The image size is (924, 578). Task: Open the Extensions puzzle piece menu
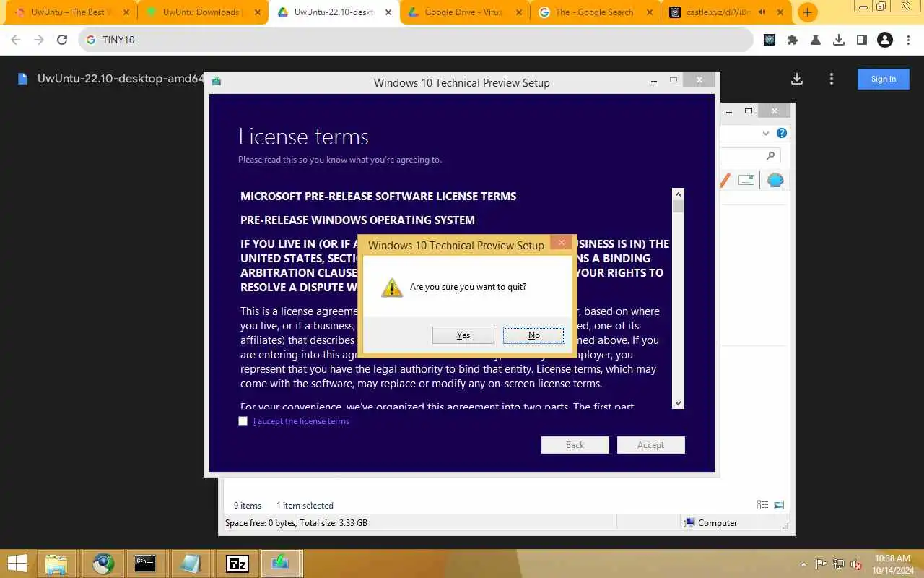[793, 40]
